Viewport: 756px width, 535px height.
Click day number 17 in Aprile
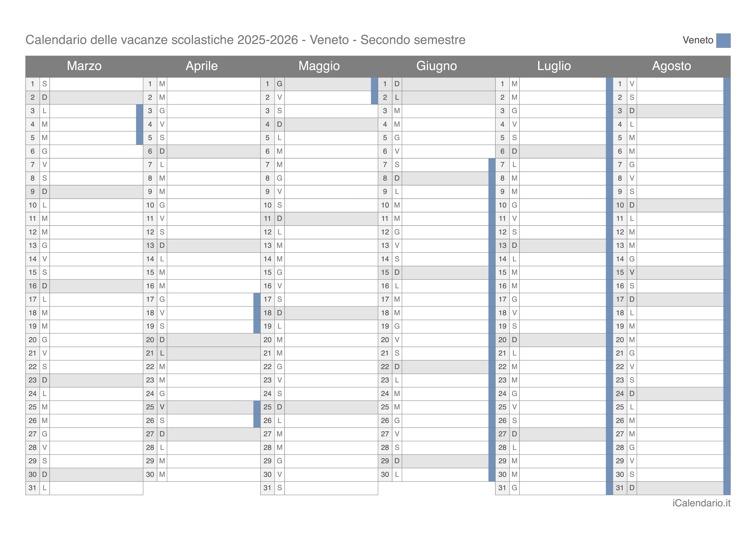(150, 299)
